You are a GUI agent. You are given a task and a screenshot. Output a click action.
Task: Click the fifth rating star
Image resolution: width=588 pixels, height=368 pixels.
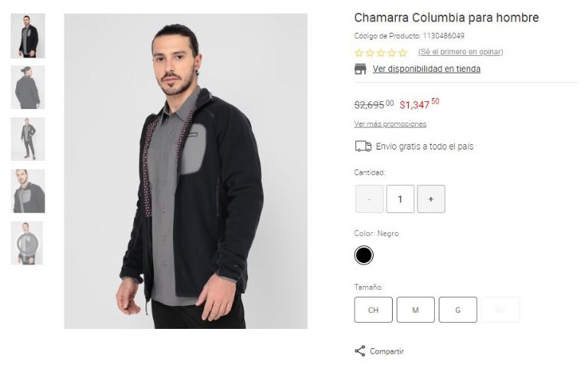(x=403, y=53)
